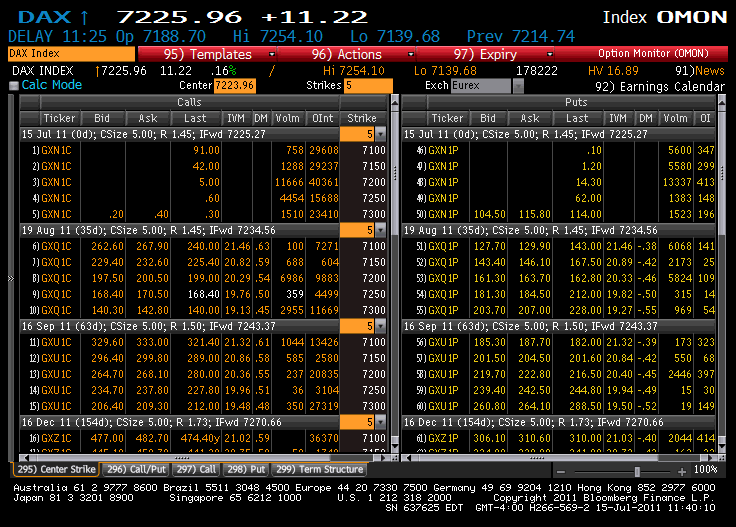Click the Option Monitor (OMON) button
736x527 pixels.
[x=653, y=53]
